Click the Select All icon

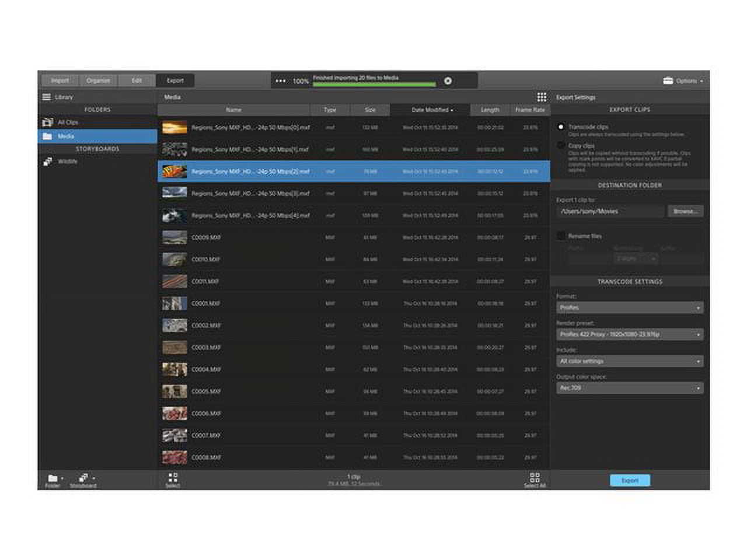pos(535,477)
